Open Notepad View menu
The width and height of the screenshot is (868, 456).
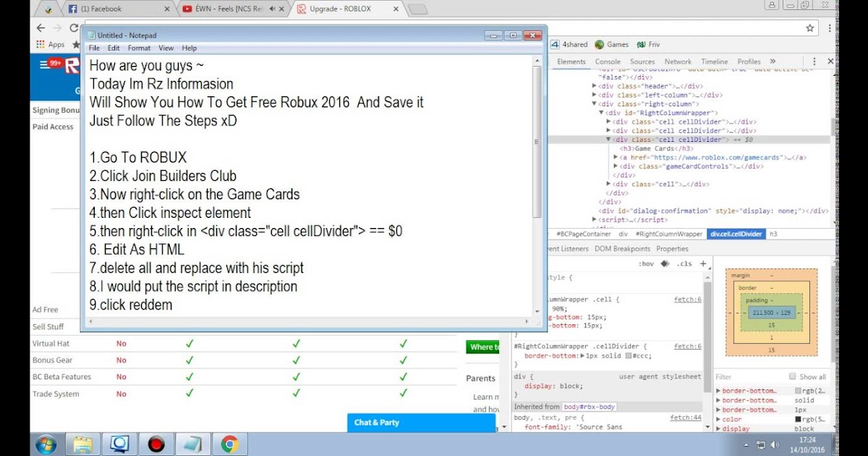tap(166, 48)
